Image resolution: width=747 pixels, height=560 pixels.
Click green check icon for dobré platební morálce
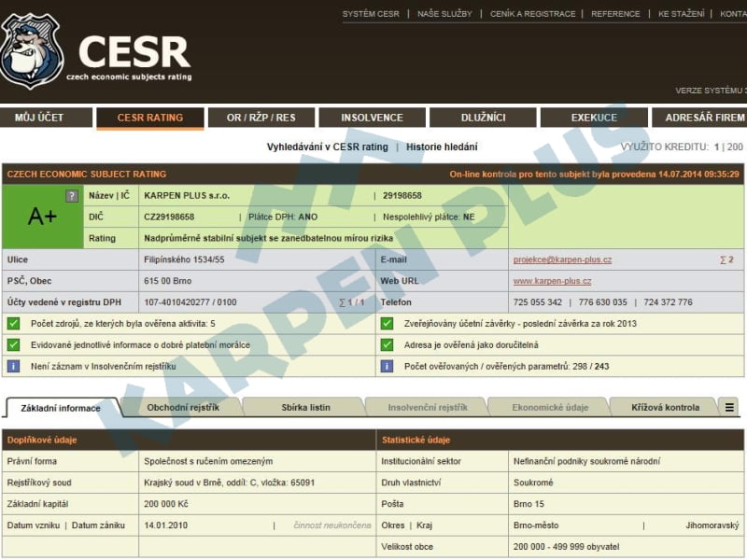pos(13,344)
